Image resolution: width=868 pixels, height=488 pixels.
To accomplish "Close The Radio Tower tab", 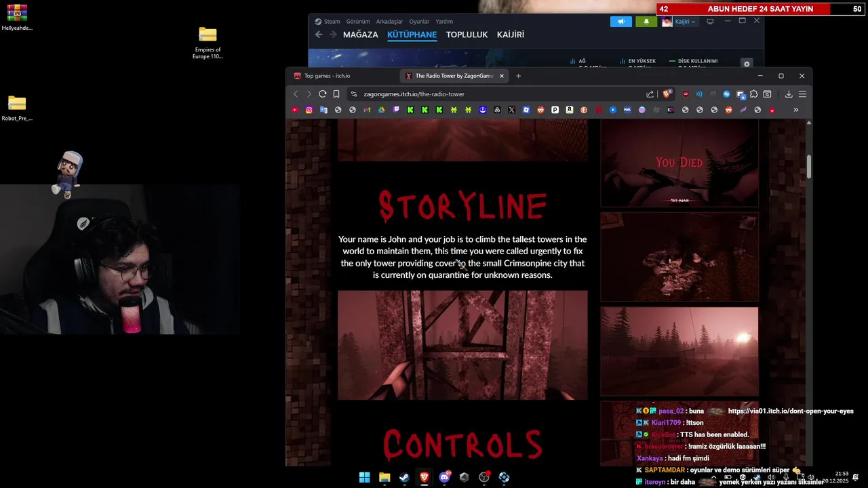I will 502,76.
